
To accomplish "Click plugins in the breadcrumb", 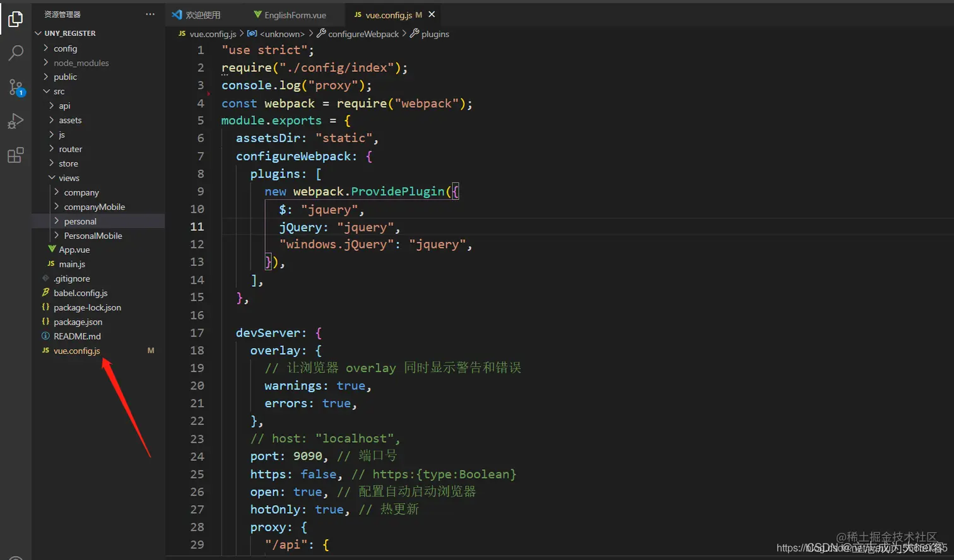I will (x=435, y=34).
